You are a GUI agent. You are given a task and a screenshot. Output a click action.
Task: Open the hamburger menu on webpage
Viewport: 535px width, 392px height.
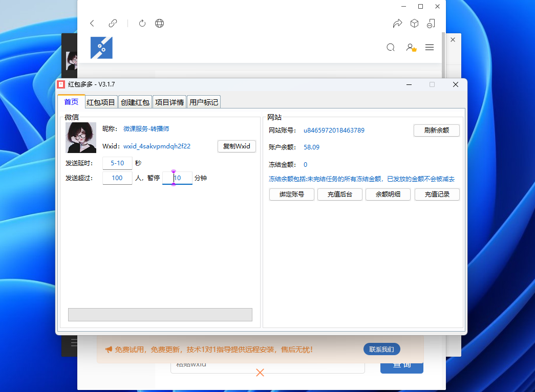point(430,48)
